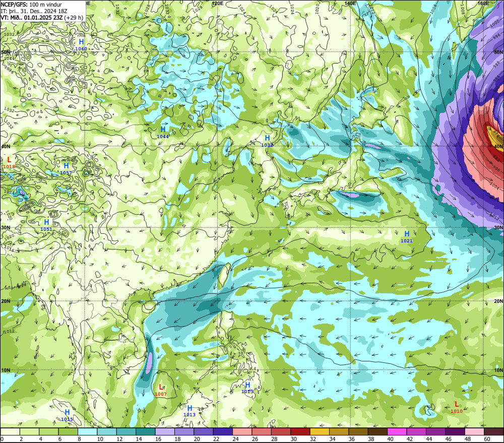Pick the dark brown 38–40 legend swatch

point(377,431)
